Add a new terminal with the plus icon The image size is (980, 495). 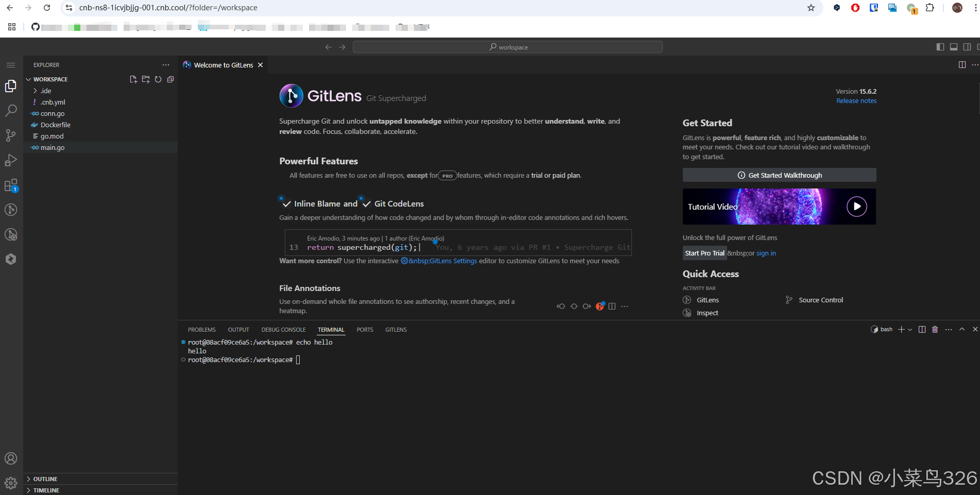901,329
